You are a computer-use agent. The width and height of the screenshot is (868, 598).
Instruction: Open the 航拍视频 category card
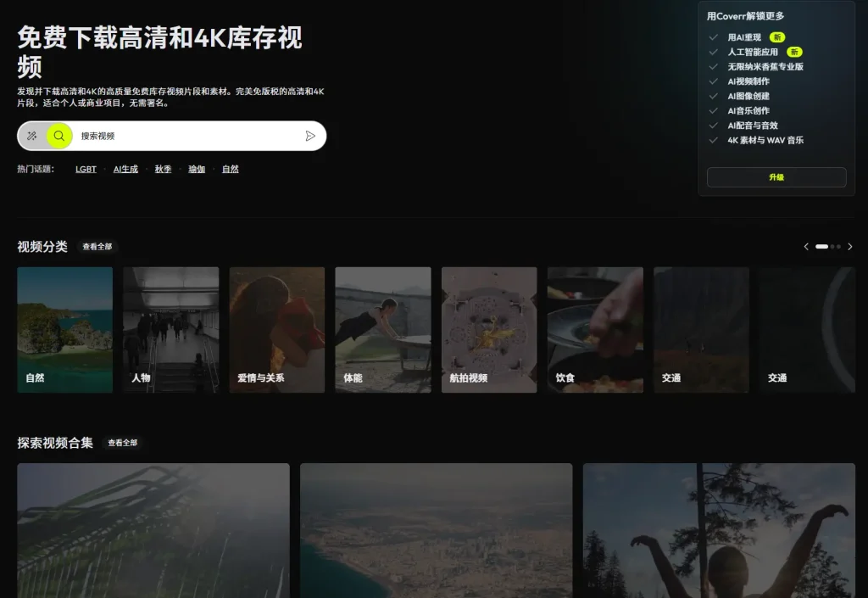pyautogui.click(x=489, y=330)
